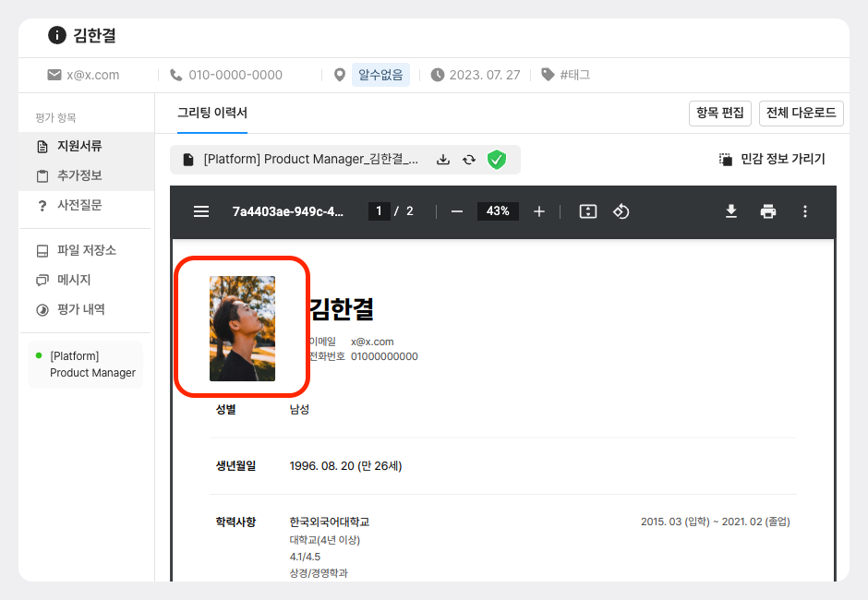Open the 추가정보 sidebar item
The image size is (868, 600).
(x=87, y=176)
